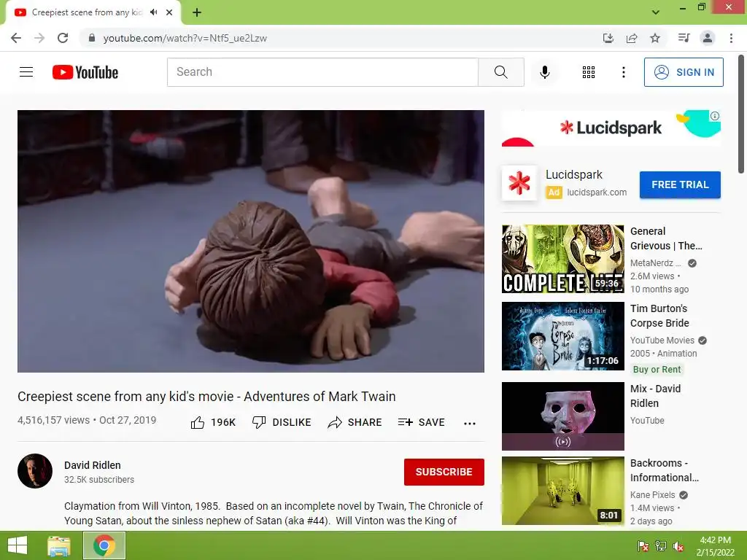The height and width of the screenshot is (560, 747).
Task: Open the Lucidspark ad banner
Action: [x=611, y=128]
